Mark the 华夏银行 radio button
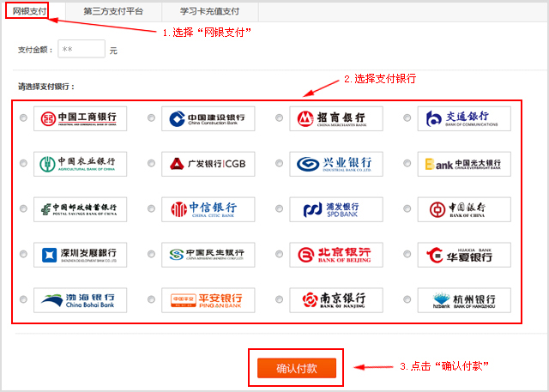The width and height of the screenshot is (549, 392). (407, 254)
